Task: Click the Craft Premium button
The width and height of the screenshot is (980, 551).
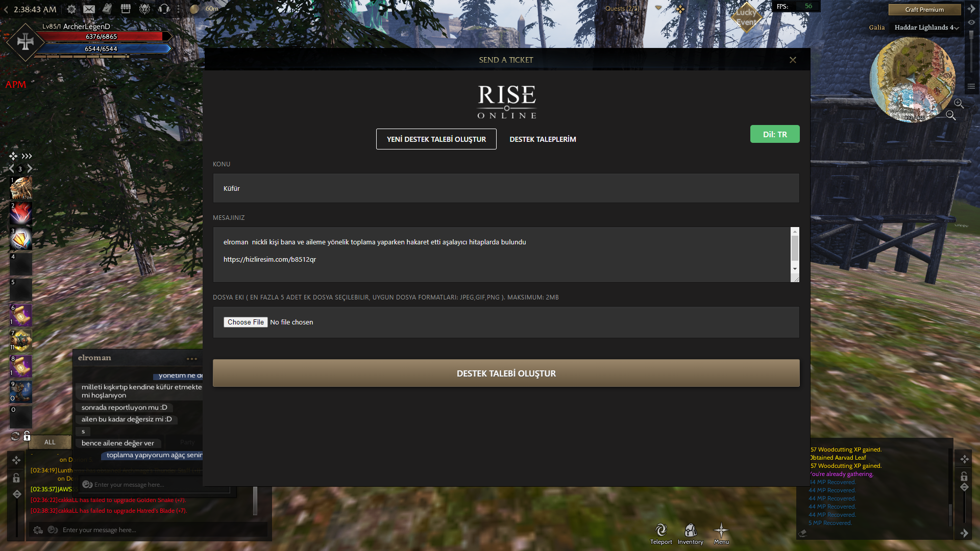Action: (x=924, y=10)
